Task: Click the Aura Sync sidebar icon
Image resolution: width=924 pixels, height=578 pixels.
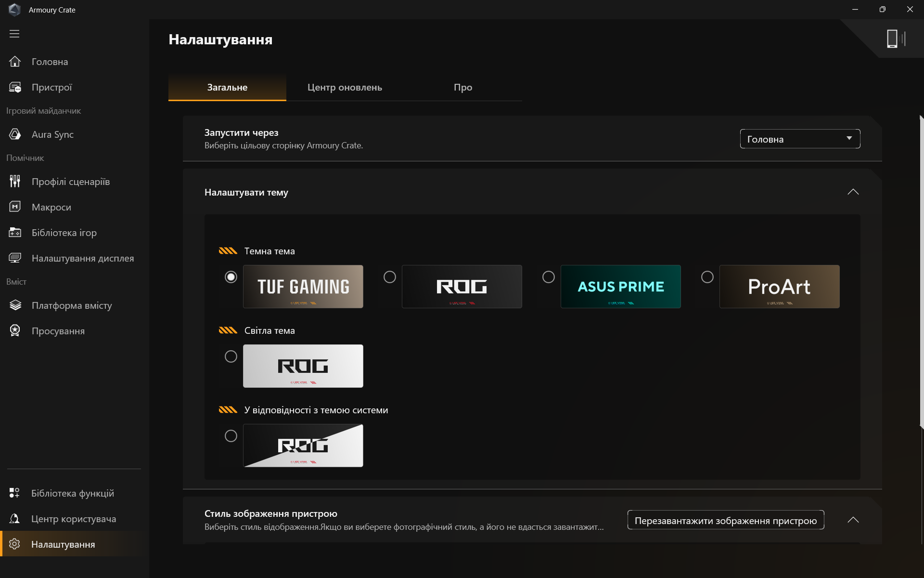Action: pos(15,134)
